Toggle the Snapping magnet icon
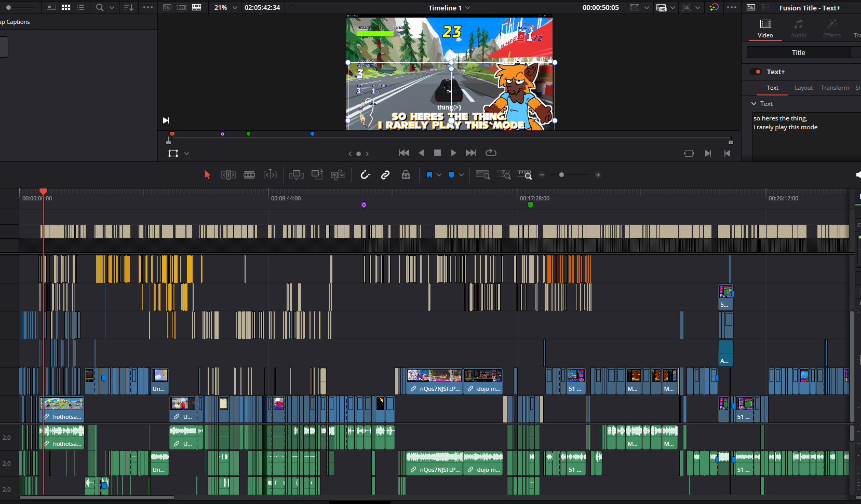This screenshot has height=504, width=861. [x=365, y=175]
